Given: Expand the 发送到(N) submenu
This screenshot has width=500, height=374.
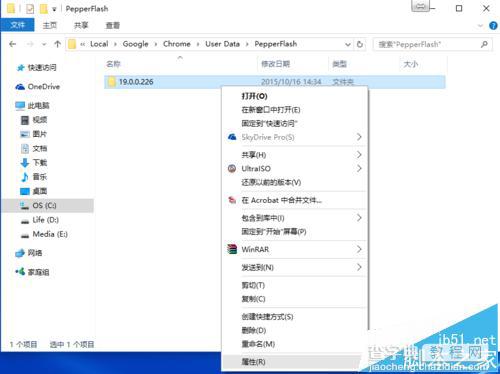Looking at the screenshot, I should [x=295, y=267].
